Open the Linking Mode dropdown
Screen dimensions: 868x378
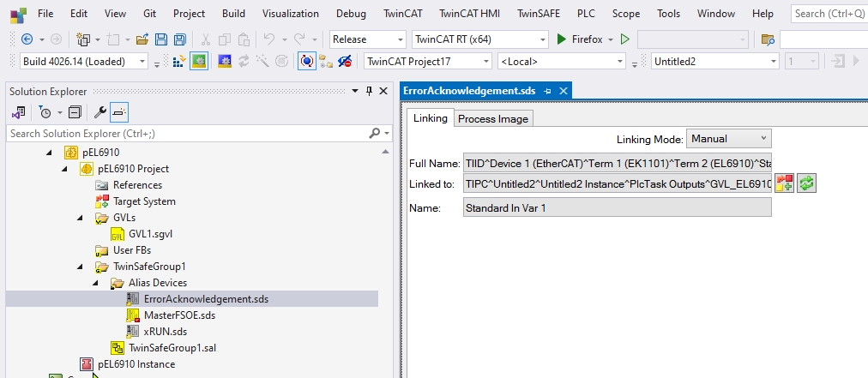tap(728, 139)
